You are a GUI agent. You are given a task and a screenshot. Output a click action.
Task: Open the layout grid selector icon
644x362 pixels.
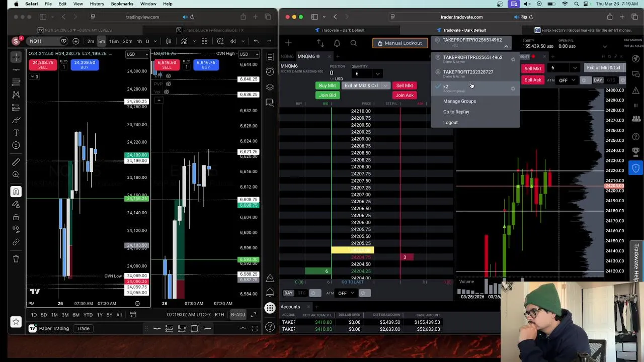(205, 41)
